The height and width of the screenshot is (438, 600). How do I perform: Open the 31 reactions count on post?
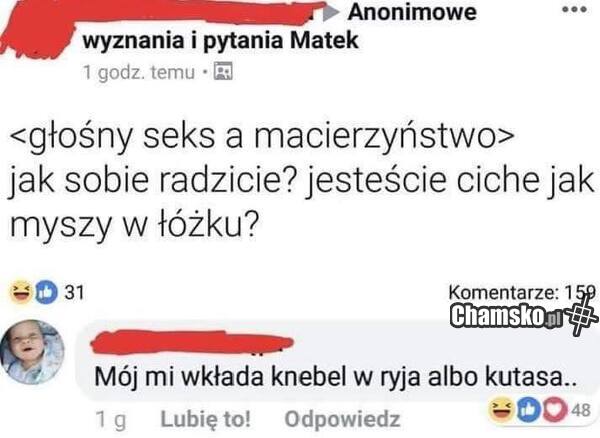point(74,293)
